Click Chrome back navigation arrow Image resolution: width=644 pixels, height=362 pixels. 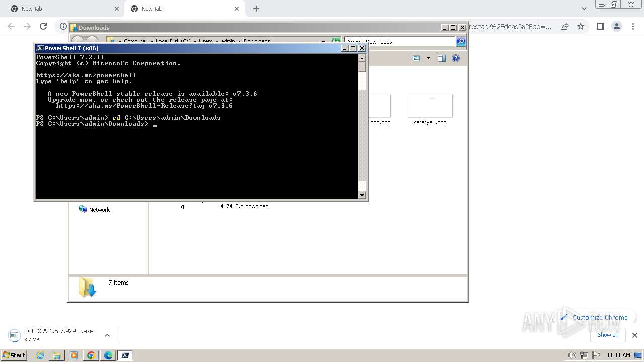[11, 26]
